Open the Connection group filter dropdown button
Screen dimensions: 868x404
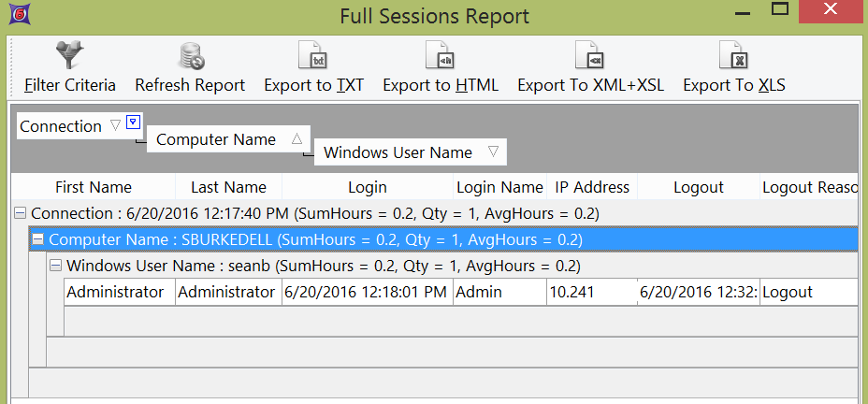pos(134,122)
